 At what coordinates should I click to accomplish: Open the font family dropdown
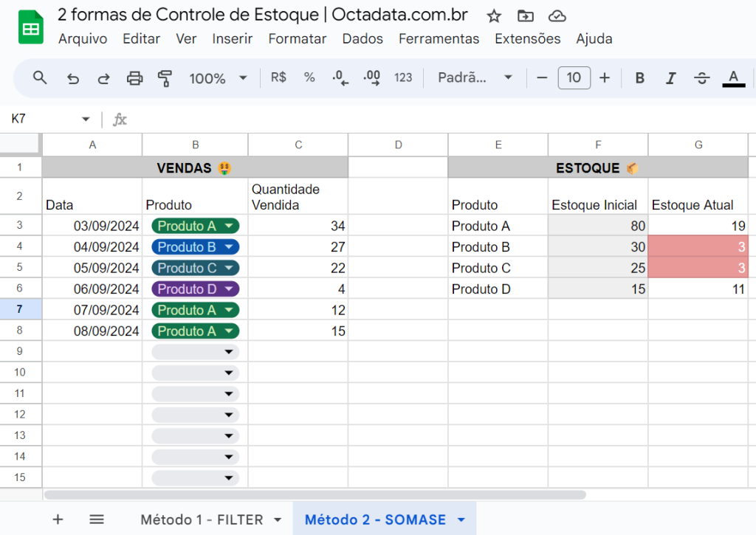pos(475,77)
